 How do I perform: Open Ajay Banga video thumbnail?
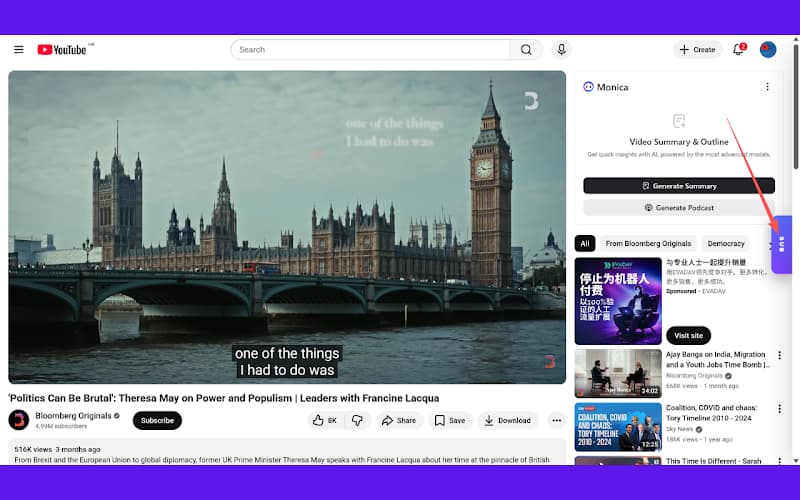(x=618, y=373)
